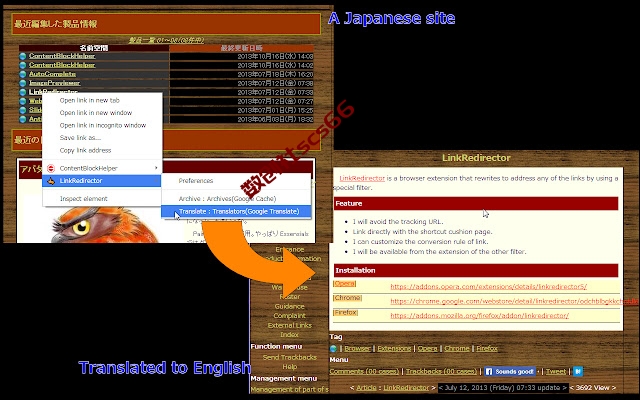Click LinkRedirector page title heading
This screenshot has width=640, height=400.
click(x=476, y=158)
